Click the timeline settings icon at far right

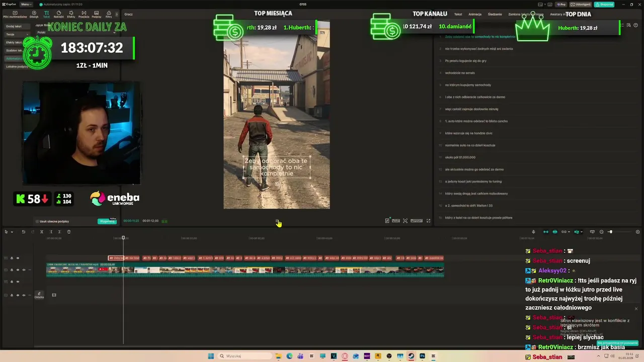tap(637, 232)
